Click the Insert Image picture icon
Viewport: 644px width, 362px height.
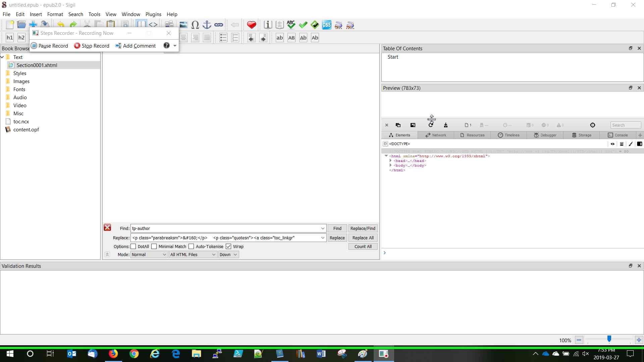click(x=183, y=25)
